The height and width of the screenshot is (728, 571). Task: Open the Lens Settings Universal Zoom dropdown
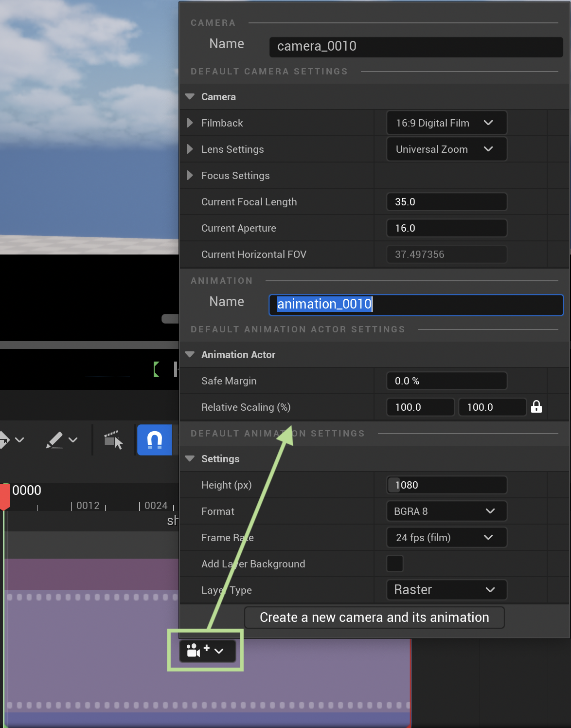446,149
